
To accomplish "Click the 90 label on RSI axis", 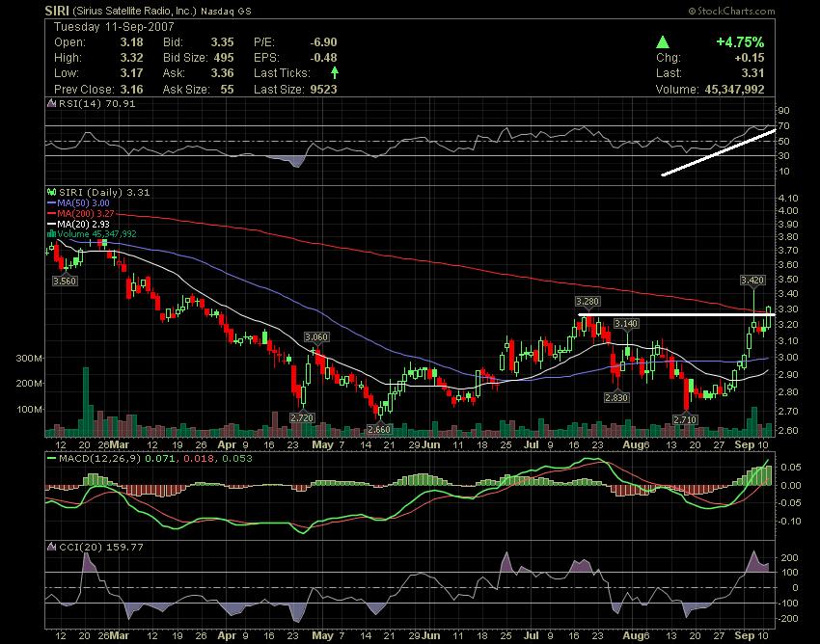I will (783, 110).
